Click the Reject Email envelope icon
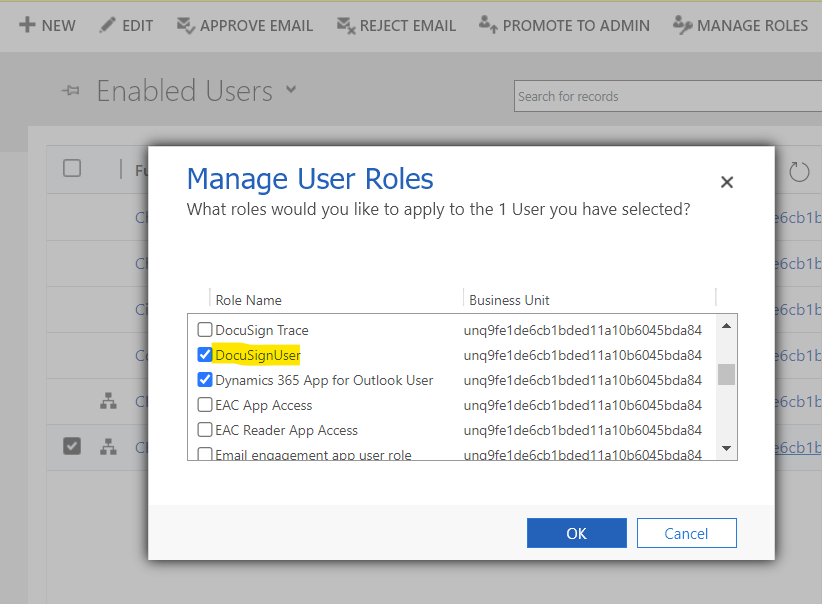822x604 pixels. point(346,25)
